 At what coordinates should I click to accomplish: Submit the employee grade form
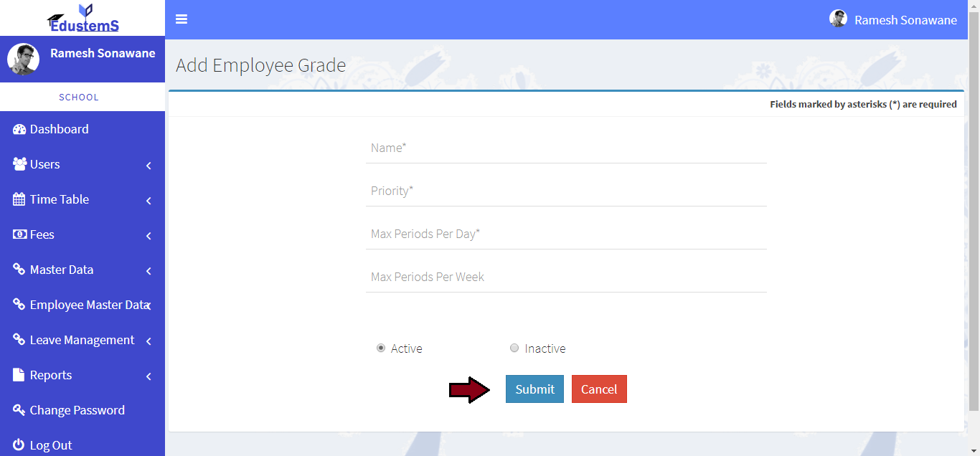coord(534,389)
